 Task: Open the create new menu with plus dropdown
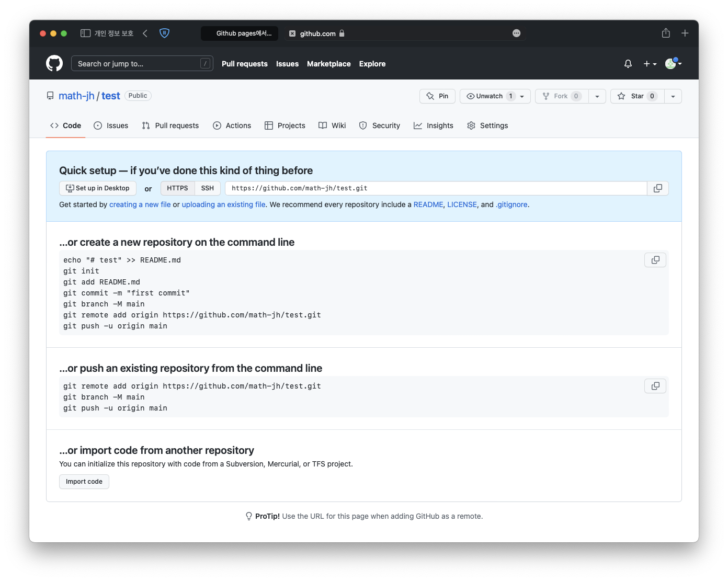point(649,63)
